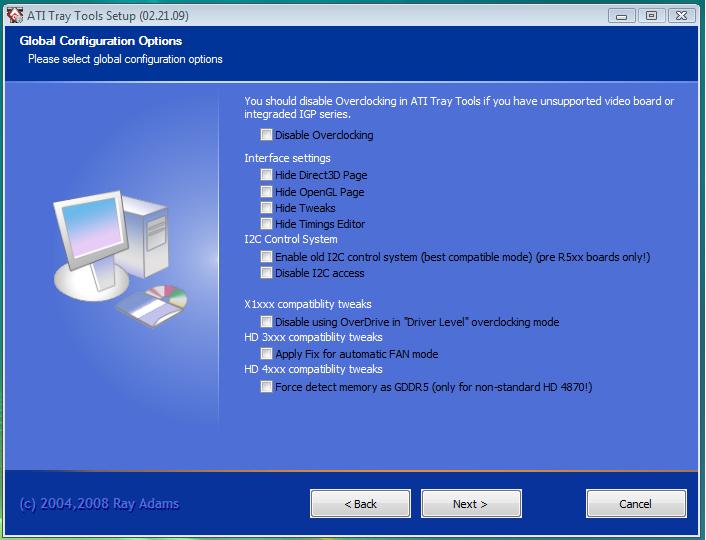
Task: Click the ATI Tray Tools title bar icon
Action: (x=15, y=15)
